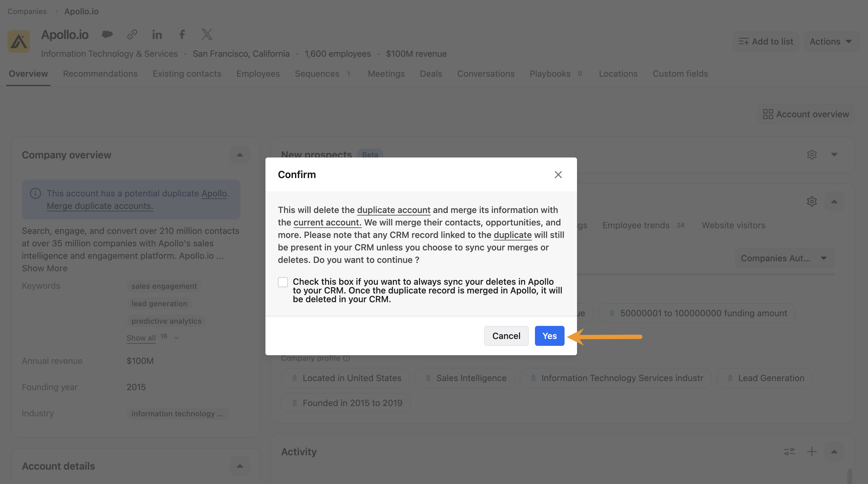Image resolution: width=868 pixels, height=484 pixels.
Task: Check the always sync deletes to CRM box
Action: (x=283, y=282)
